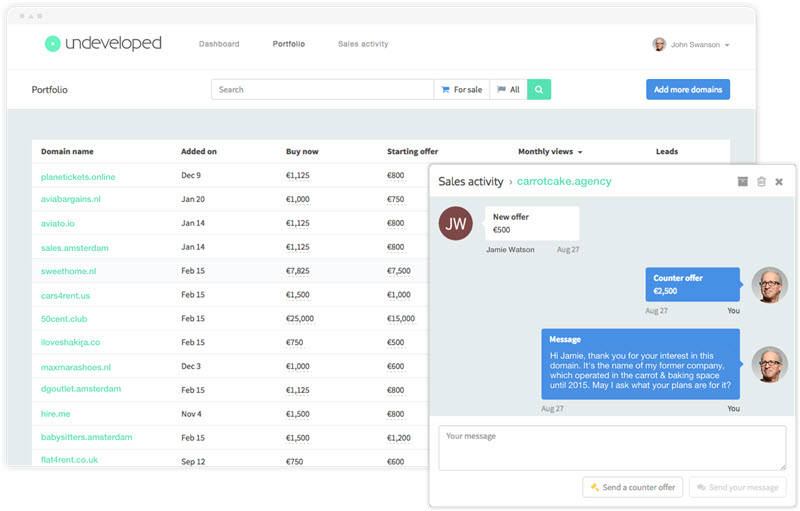Delete the conversation with the trash icon
This screenshot has width=800, height=511.
click(x=761, y=182)
